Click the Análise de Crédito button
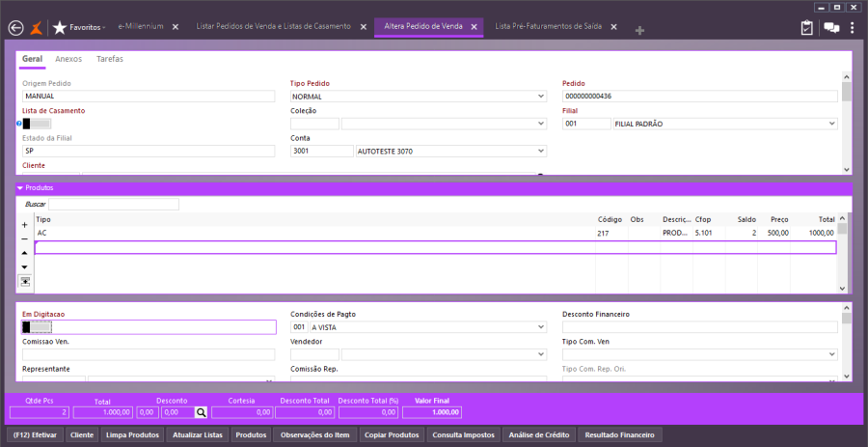Viewport: 868px width, 447px height. (539, 434)
